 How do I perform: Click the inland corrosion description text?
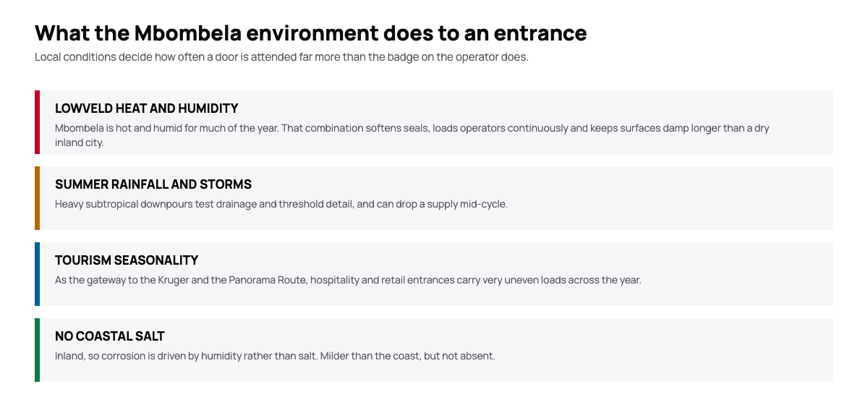pyautogui.click(x=275, y=356)
